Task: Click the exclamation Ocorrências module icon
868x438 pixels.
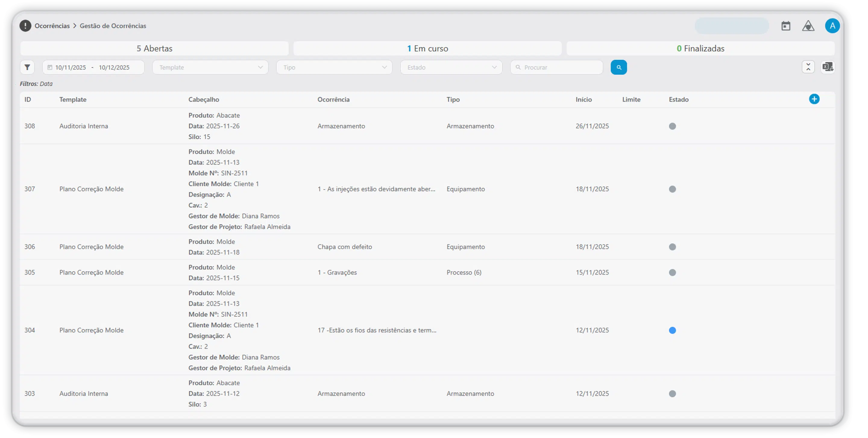Action: [x=25, y=26]
